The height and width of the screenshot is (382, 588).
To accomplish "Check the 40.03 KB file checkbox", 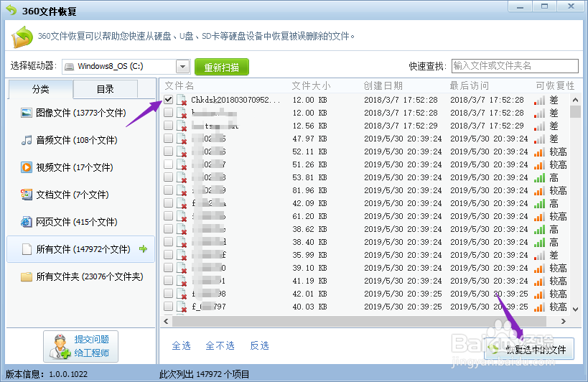I will (169, 306).
